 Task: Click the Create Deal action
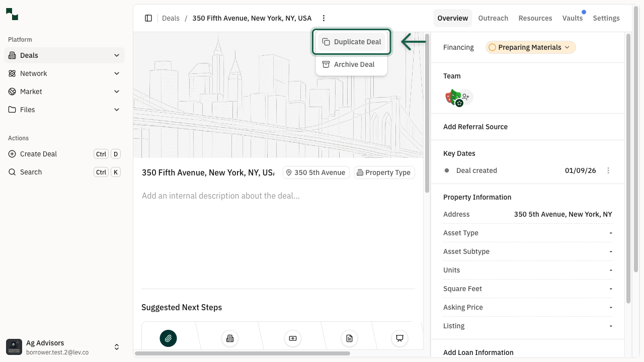(x=39, y=154)
